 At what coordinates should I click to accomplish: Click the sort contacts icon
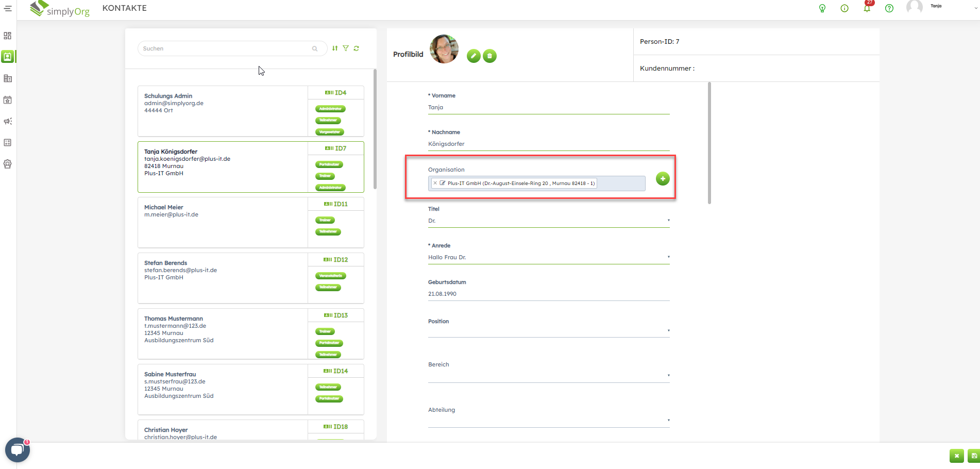(335, 48)
